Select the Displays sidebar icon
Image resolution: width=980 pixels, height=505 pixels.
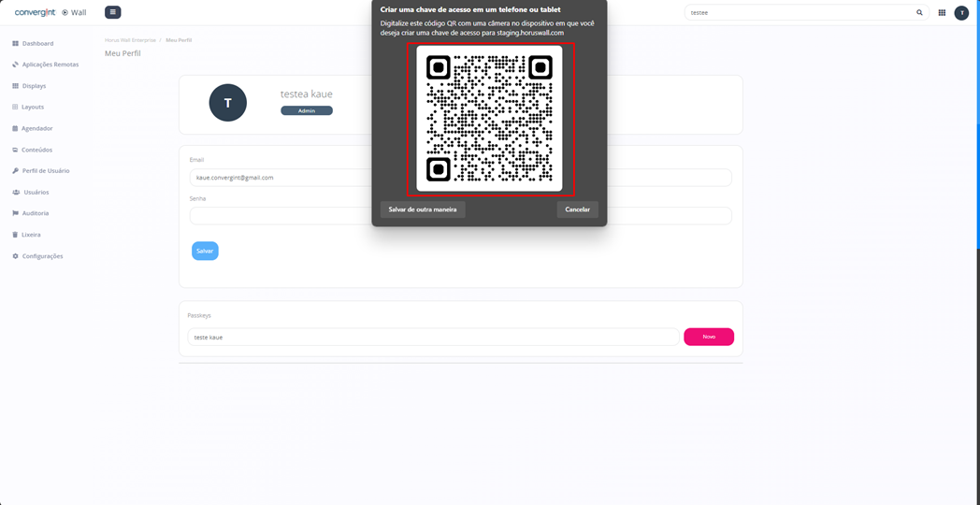tap(16, 86)
